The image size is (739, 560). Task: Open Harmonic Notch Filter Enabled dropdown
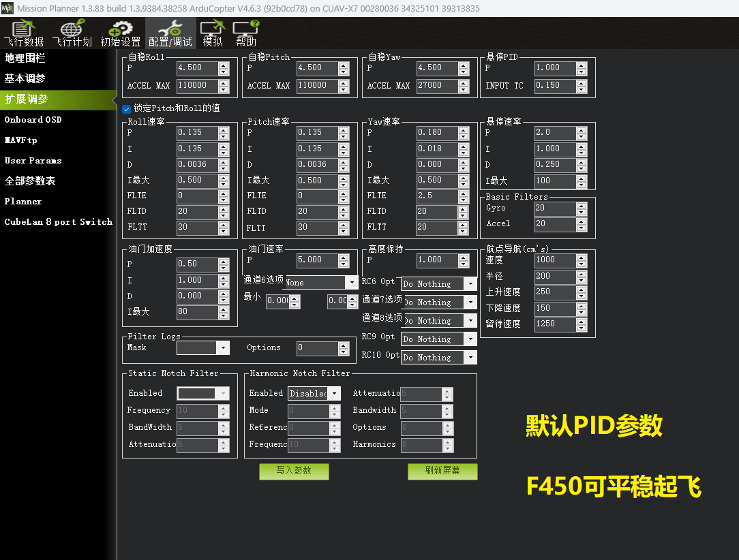point(334,394)
